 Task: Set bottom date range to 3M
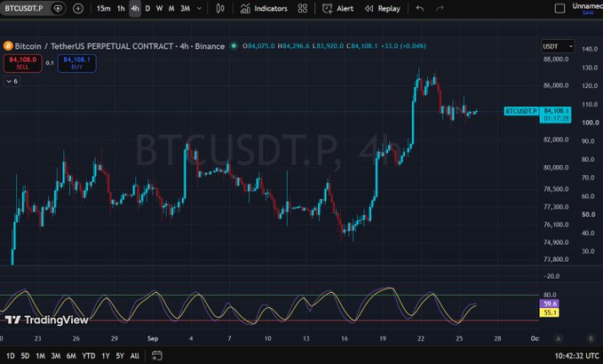click(x=56, y=356)
